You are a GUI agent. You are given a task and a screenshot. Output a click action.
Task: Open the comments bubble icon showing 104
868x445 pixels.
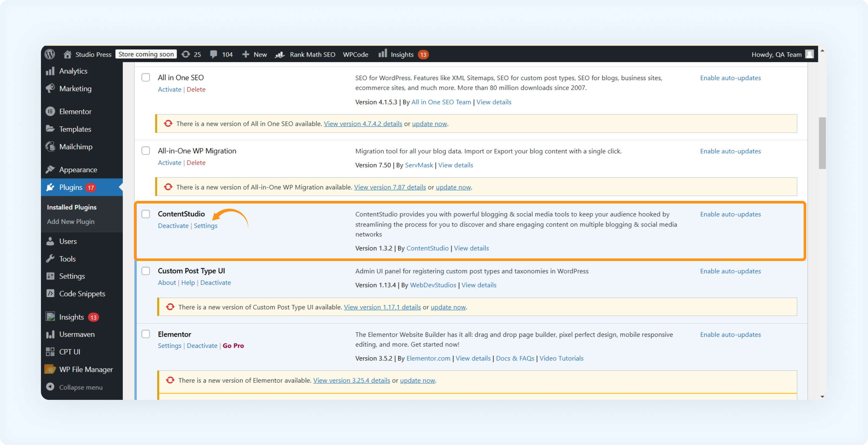click(x=213, y=54)
